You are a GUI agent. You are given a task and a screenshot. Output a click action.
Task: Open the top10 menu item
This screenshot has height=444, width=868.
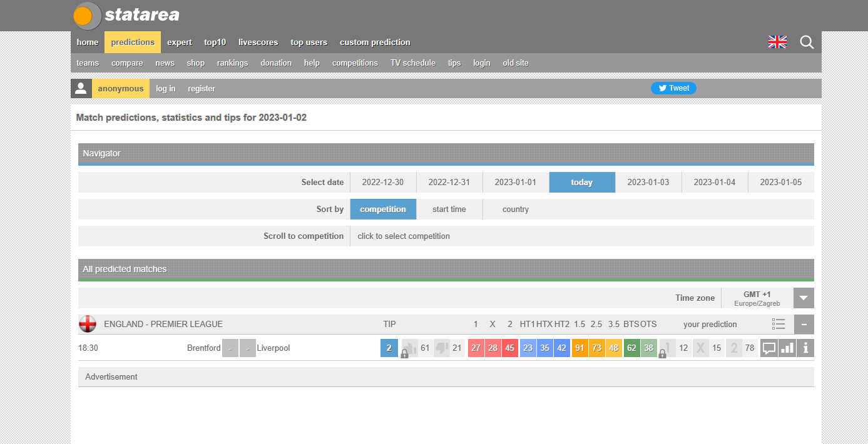pos(215,42)
